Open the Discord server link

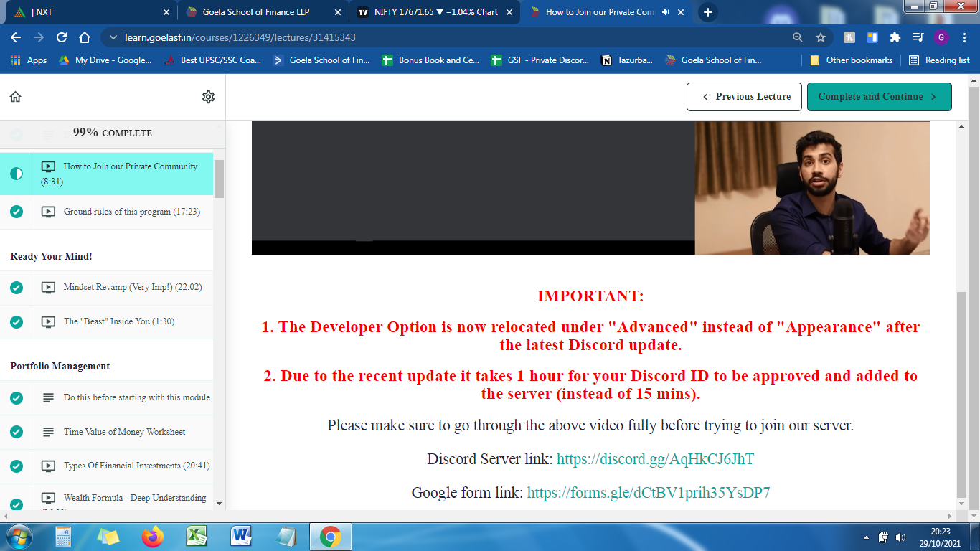655,459
